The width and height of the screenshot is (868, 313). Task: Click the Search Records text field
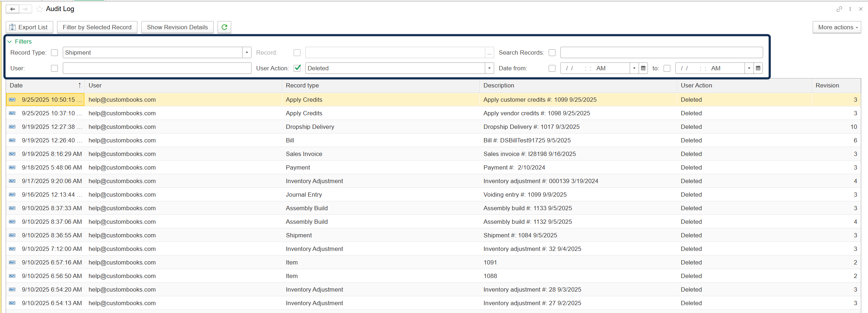(661, 52)
